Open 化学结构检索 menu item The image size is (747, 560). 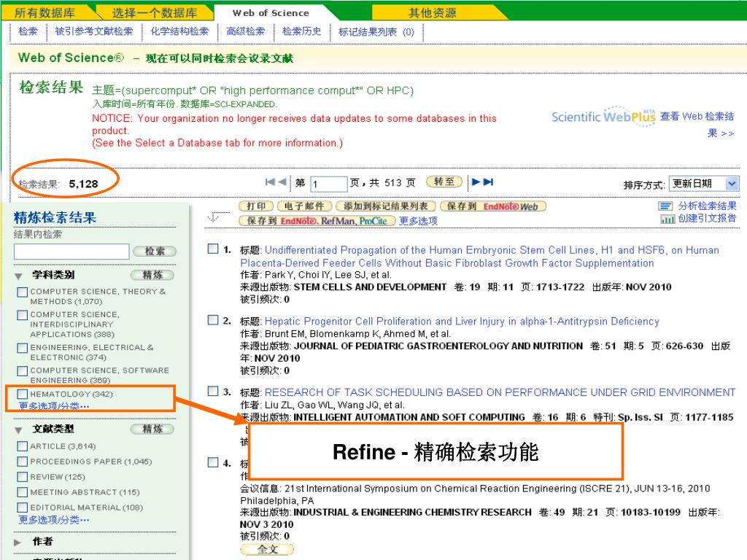(179, 31)
